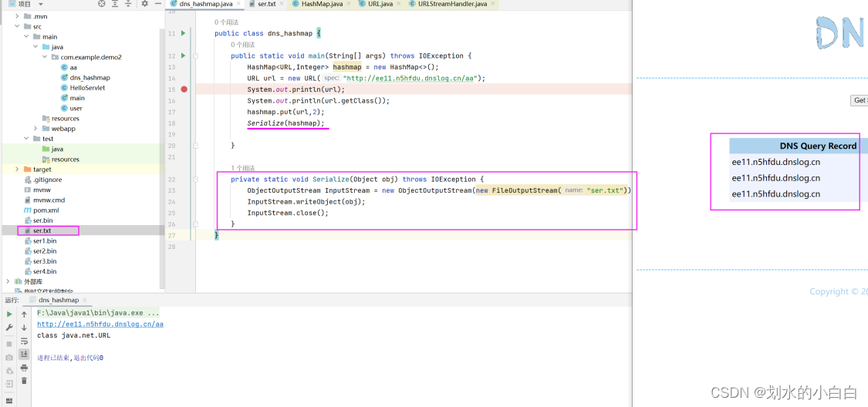Run main method from gutter line 12
This screenshot has width=868, height=407.
183,55
